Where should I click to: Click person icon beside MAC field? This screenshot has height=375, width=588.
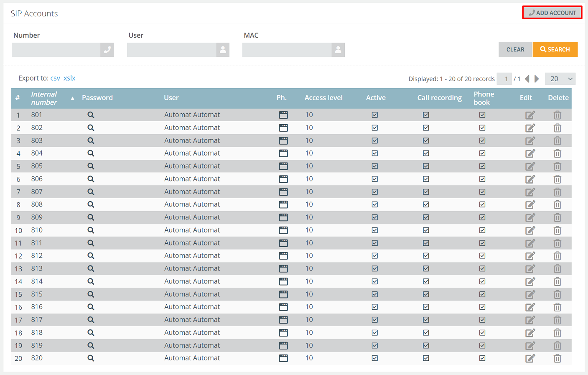tap(338, 50)
